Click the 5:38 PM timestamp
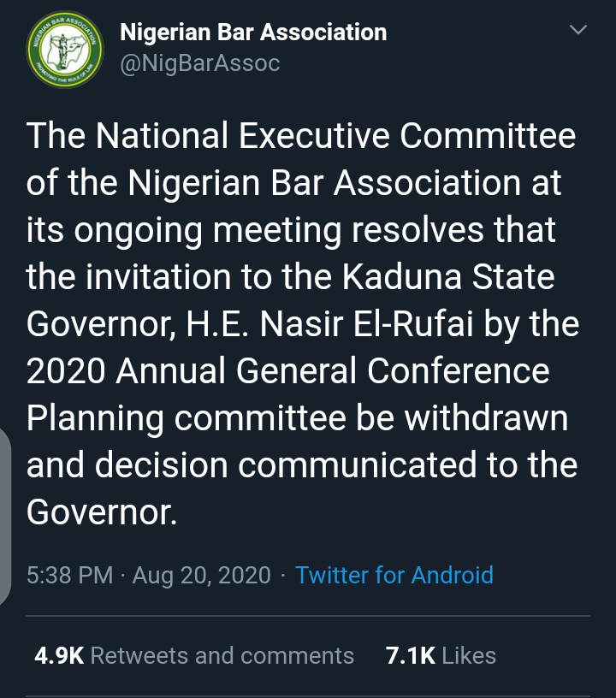This screenshot has width=616, height=698. click(70, 575)
